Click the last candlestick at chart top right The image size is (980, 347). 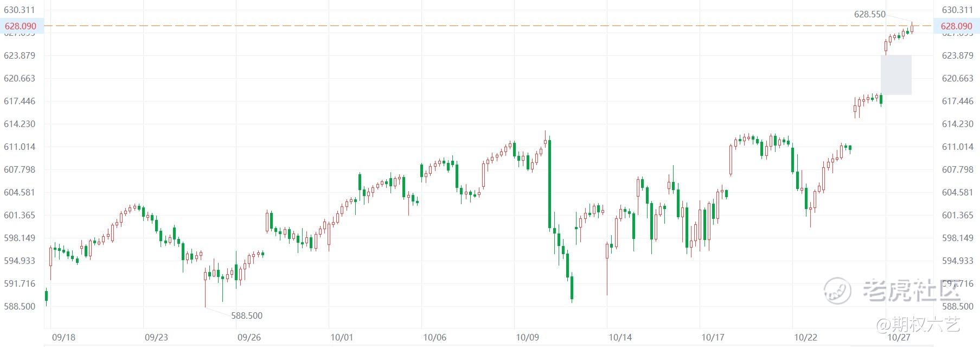click(912, 28)
